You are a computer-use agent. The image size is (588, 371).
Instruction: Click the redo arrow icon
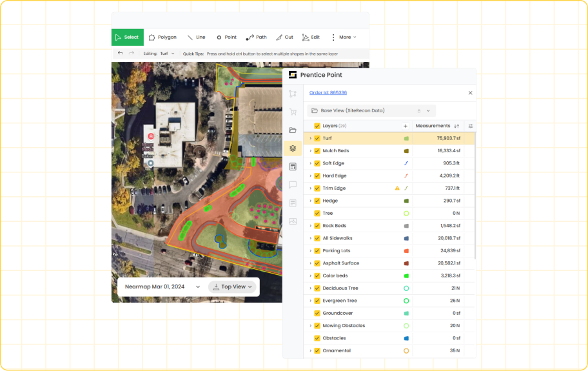pos(132,54)
